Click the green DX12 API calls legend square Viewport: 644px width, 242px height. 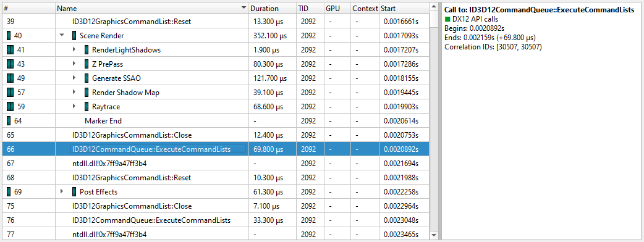click(447, 19)
